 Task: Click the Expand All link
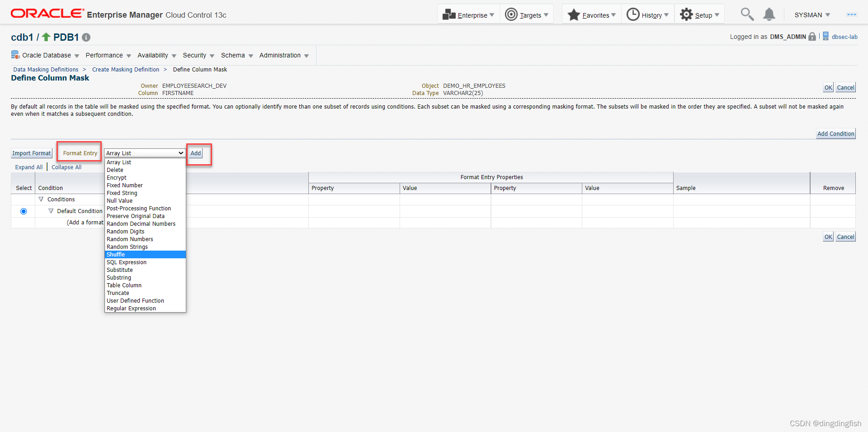click(29, 167)
